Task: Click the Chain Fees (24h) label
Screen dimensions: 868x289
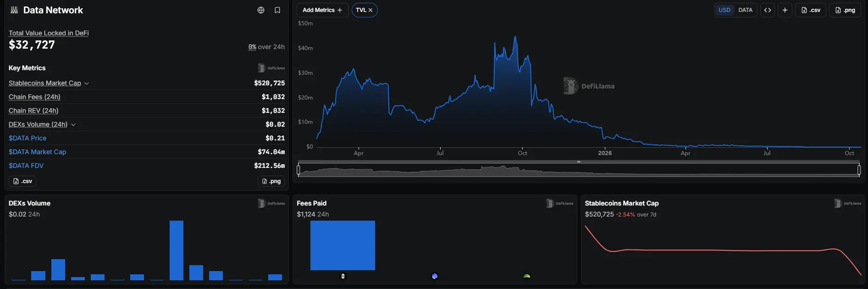Action: click(34, 97)
